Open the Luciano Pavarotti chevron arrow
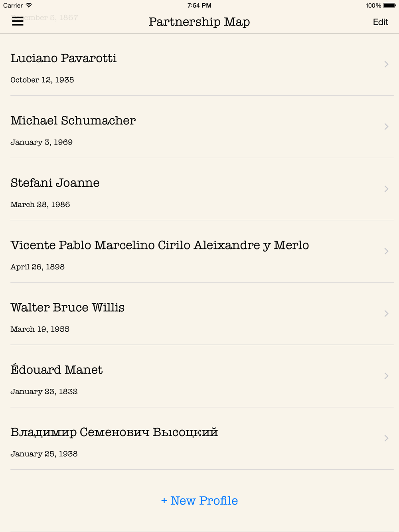This screenshot has width=399, height=532. pyautogui.click(x=386, y=64)
